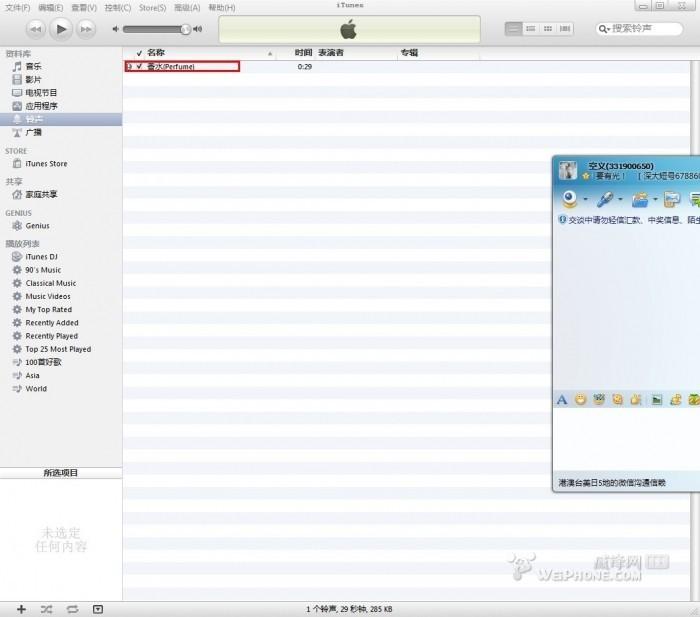Switch to song list view
The height and width of the screenshot is (617, 700).
point(513,29)
